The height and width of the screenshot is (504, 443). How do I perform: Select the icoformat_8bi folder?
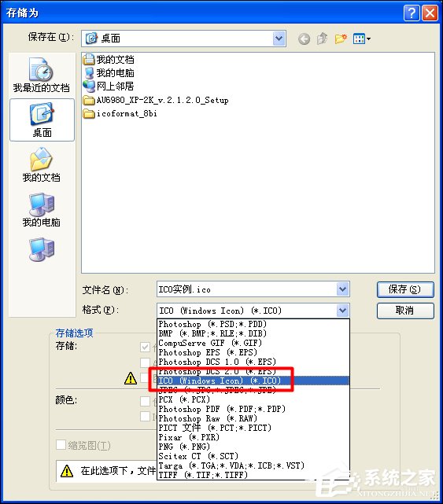click(120, 113)
